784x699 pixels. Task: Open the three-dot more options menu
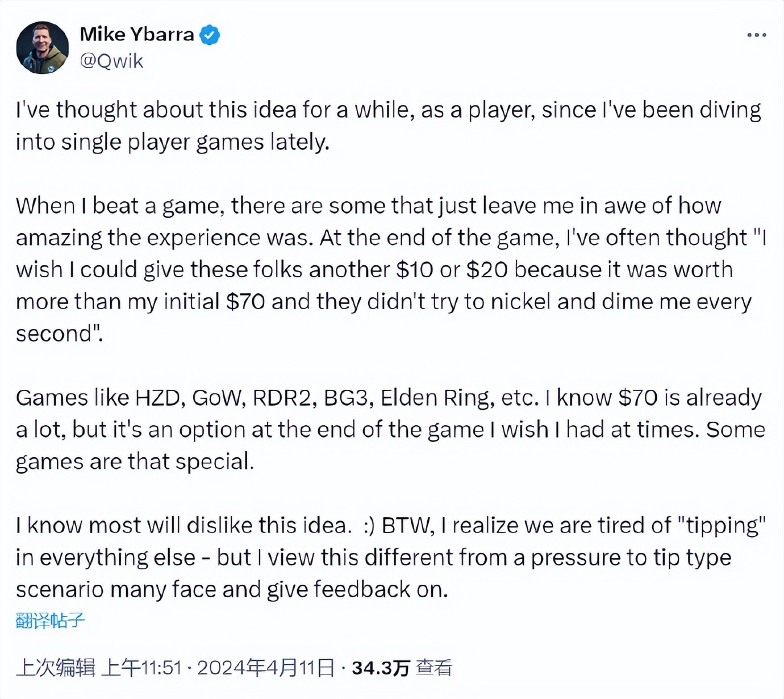point(756,35)
